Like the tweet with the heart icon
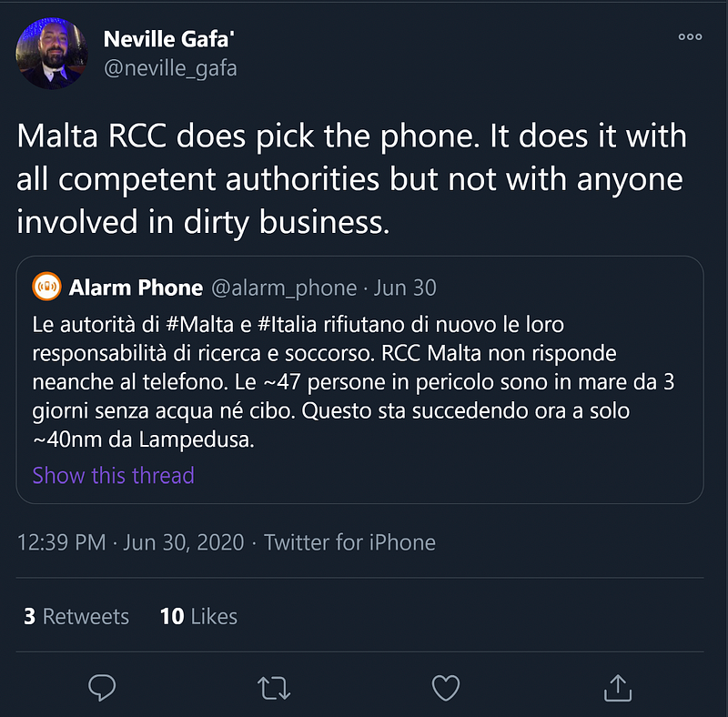The image size is (728, 717). [x=445, y=688]
